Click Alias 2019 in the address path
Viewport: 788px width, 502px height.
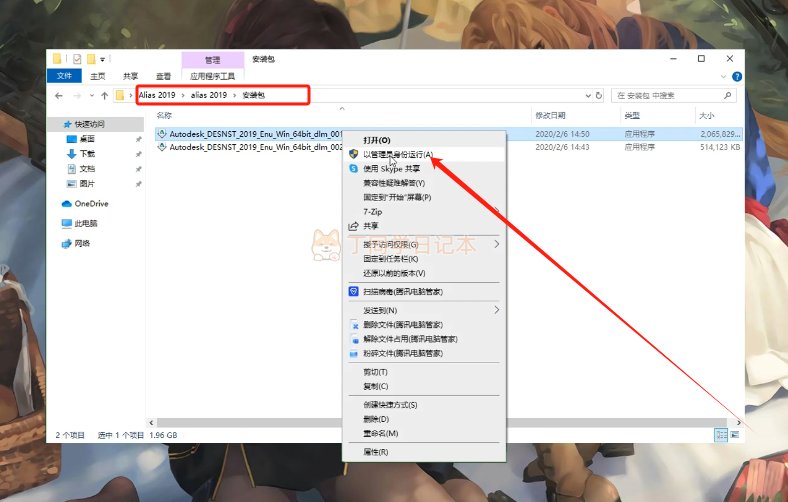157,95
